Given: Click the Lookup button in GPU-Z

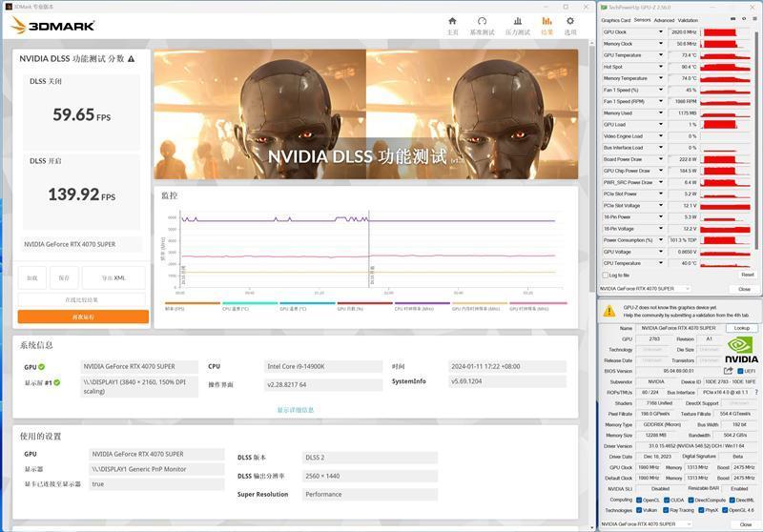Looking at the screenshot, I should (x=739, y=328).
